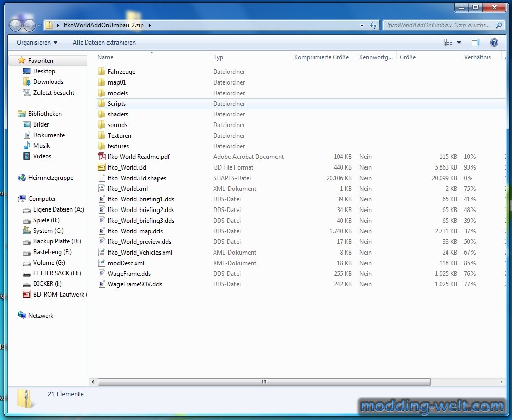The width and height of the screenshot is (512, 420).
Task: Extract all files via Alle Dateien extrahieren
Action: click(x=104, y=43)
